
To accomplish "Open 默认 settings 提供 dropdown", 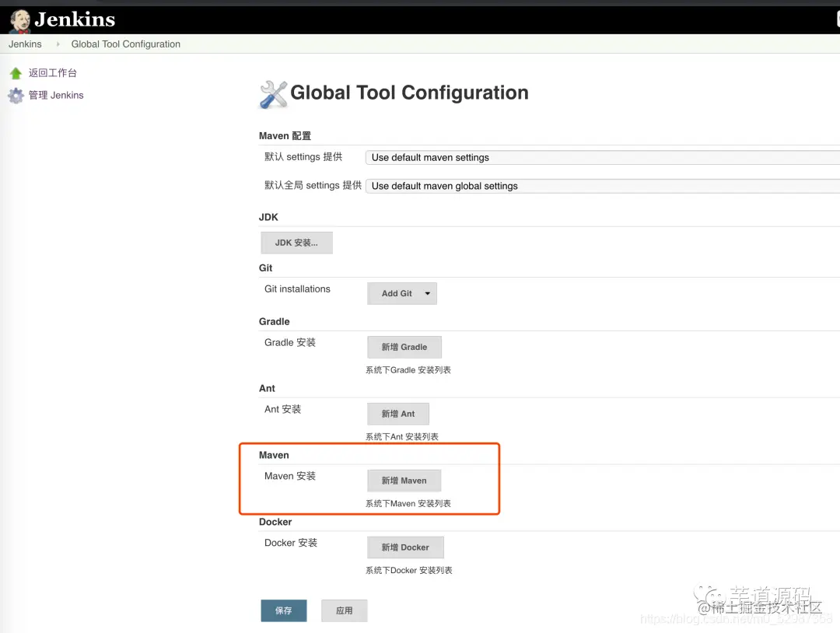I will pyautogui.click(x=603, y=157).
